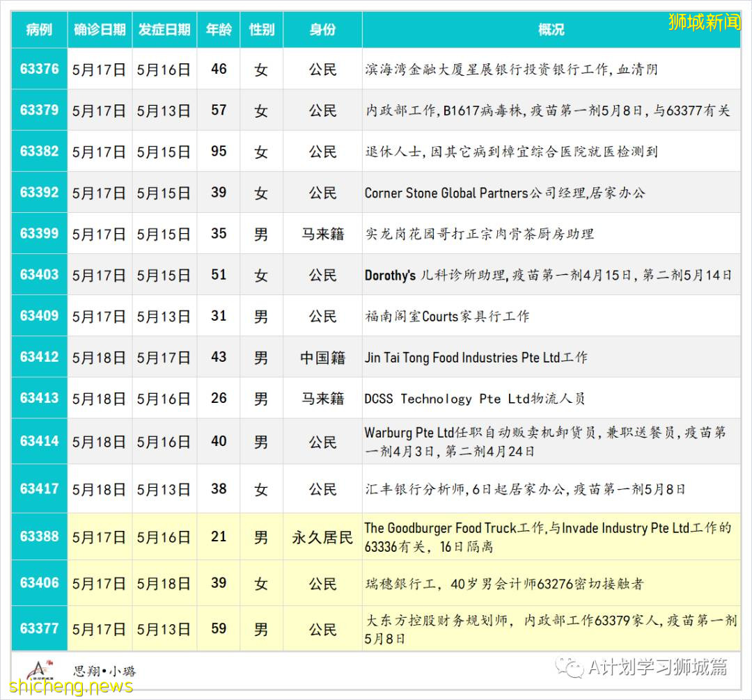Select the 病例 column header

38,30
